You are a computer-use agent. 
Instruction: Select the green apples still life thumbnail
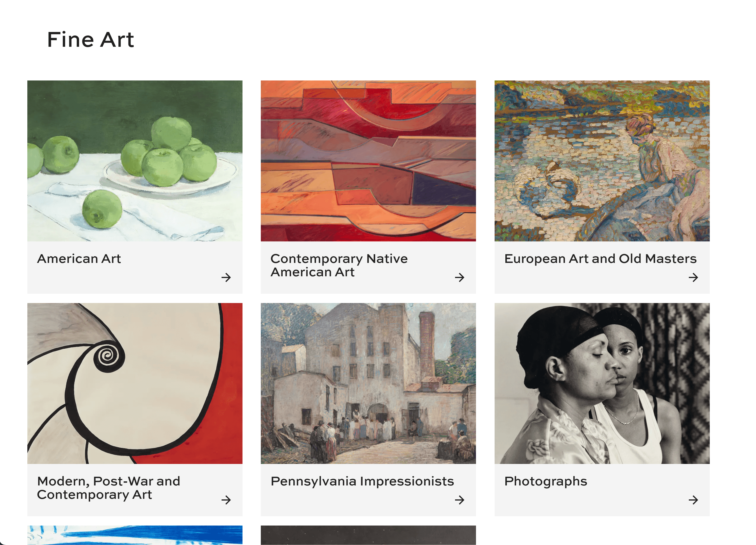(135, 161)
